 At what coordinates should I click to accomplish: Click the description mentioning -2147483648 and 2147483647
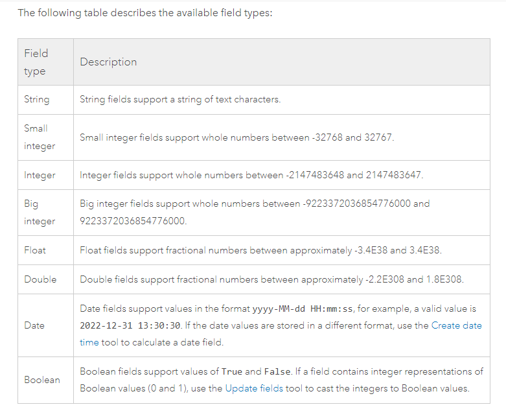pyautogui.click(x=251, y=175)
